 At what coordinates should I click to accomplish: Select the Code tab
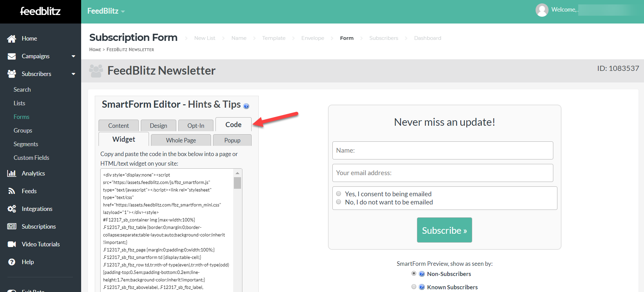tap(234, 124)
